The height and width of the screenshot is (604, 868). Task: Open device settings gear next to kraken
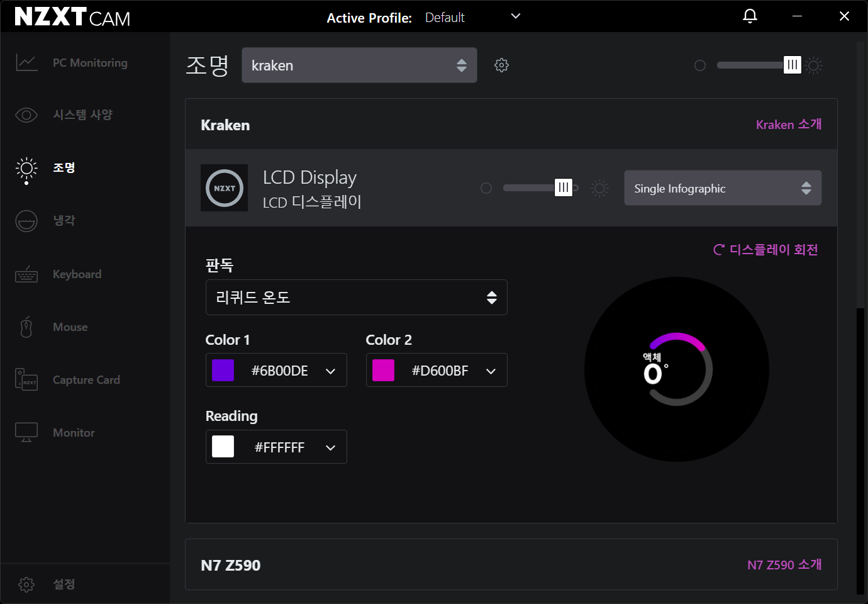(501, 65)
